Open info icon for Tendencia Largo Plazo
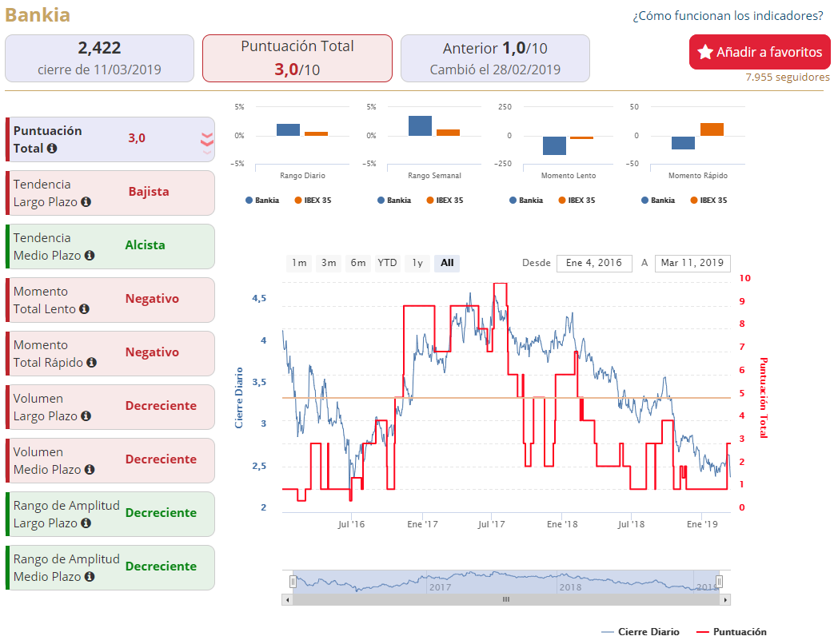838x644 pixels. tap(86, 202)
